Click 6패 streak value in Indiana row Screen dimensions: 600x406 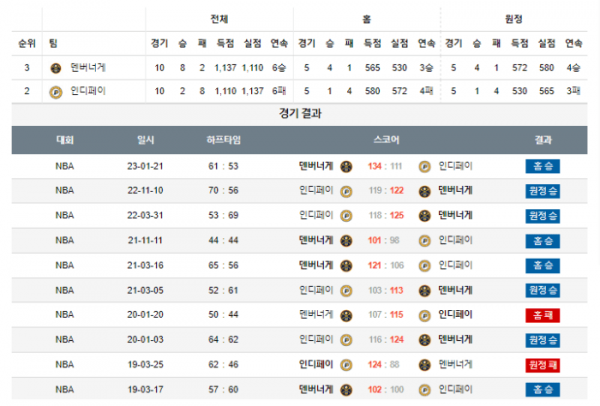[x=279, y=91]
